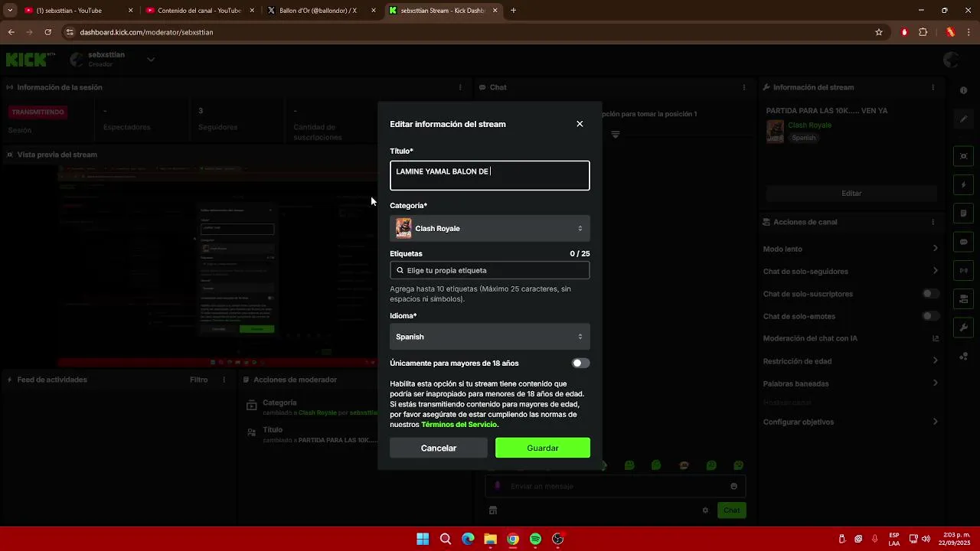Expand the sebxsttian Creador account dropdown
980x551 pixels.
pos(151,60)
